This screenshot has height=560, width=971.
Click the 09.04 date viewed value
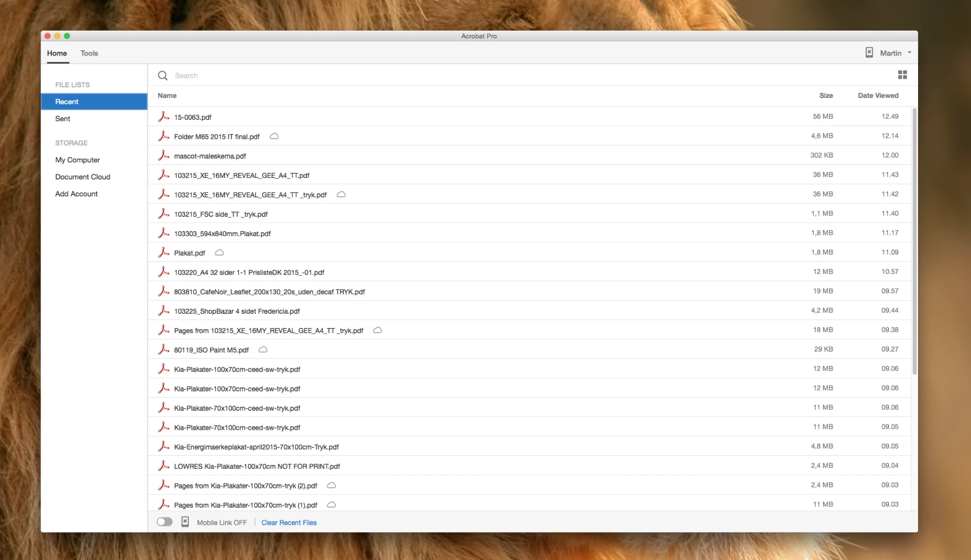[890, 465]
